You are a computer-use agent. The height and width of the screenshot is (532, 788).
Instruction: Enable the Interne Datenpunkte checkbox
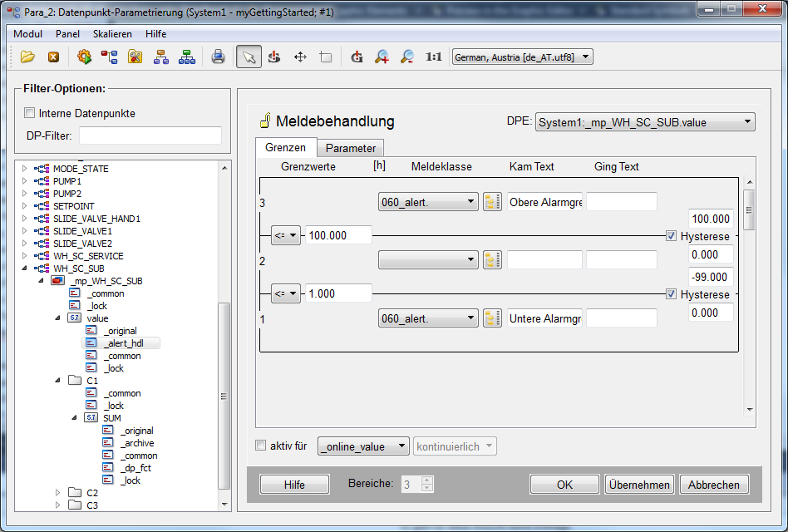click(30, 113)
